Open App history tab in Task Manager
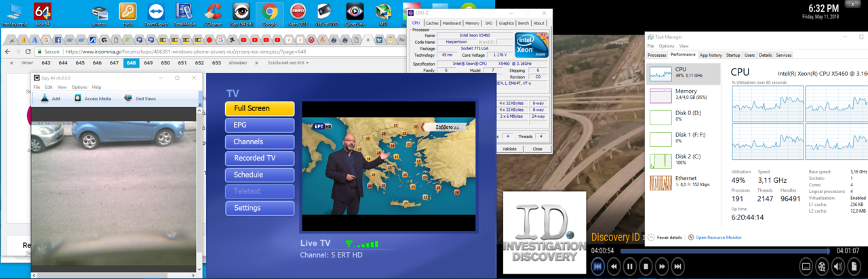Viewport: 868px width, 279px height. [x=711, y=55]
